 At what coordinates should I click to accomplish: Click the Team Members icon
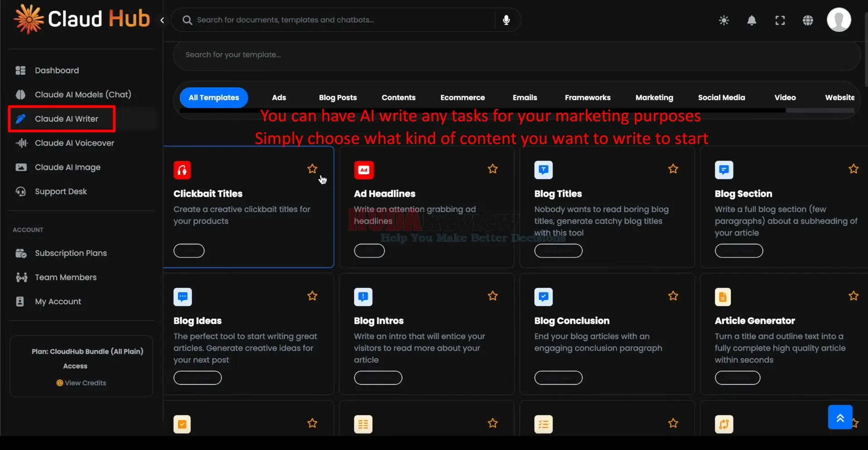tap(21, 278)
